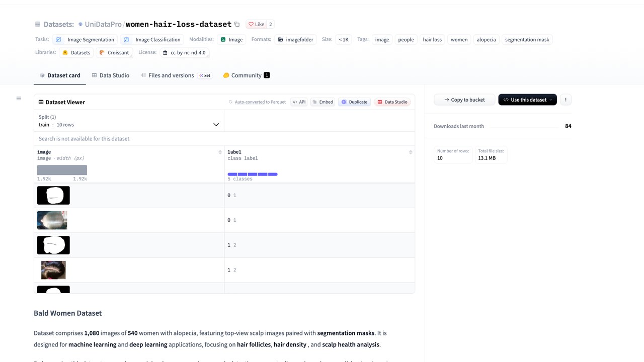The width and height of the screenshot is (644, 362).
Task: Select the Datasets library tag
Action: [x=76, y=53]
